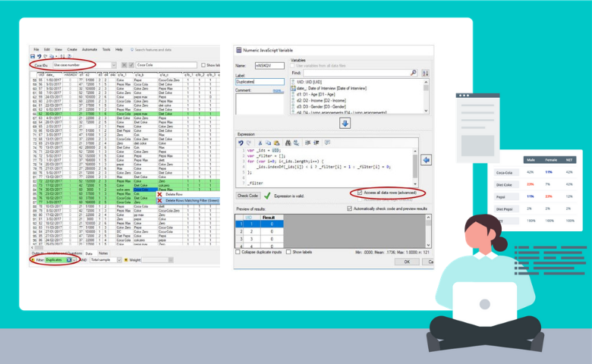Screen dimensions: 592x364
Task: Enable 'Collapse duplicate inputs' checkbox
Action: click(238, 252)
